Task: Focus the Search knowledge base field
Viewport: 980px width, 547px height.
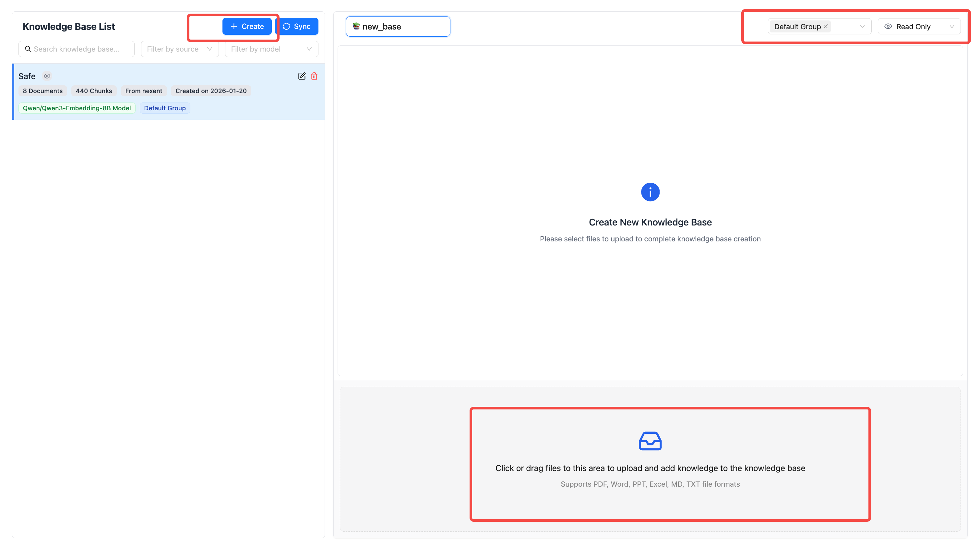Action: [82, 49]
